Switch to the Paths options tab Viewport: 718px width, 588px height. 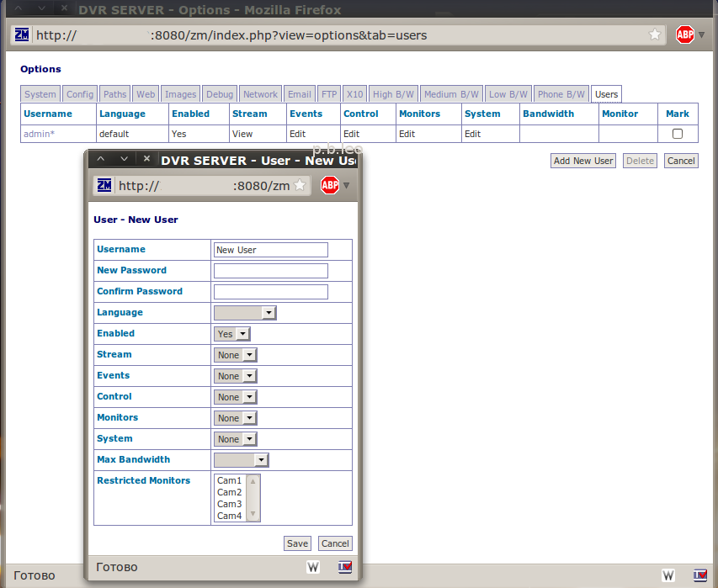pos(114,94)
